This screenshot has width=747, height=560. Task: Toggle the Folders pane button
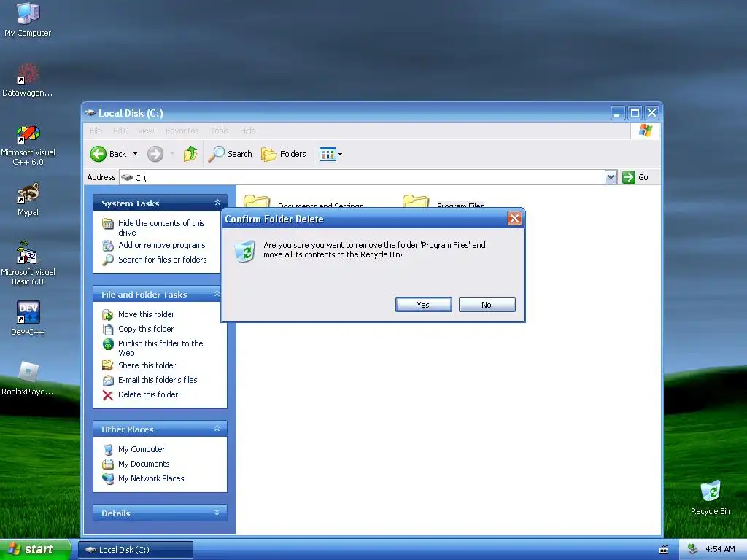click(284, 154)
